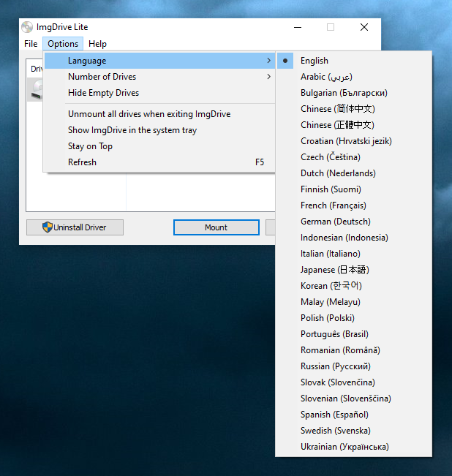Switch language to Bulgarian
This screenshot has height=476, width=452.
[354, 93]
